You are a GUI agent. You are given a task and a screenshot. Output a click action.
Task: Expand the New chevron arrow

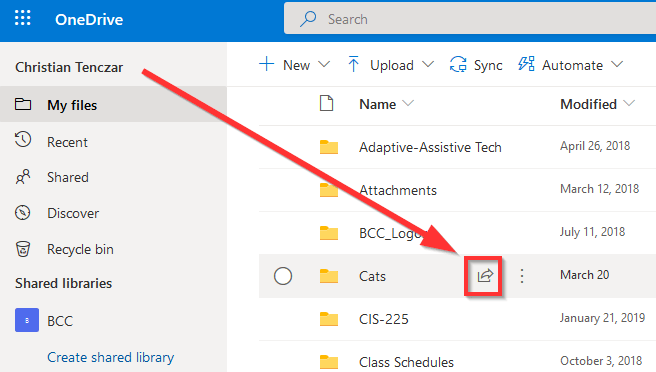click(324, 64)
